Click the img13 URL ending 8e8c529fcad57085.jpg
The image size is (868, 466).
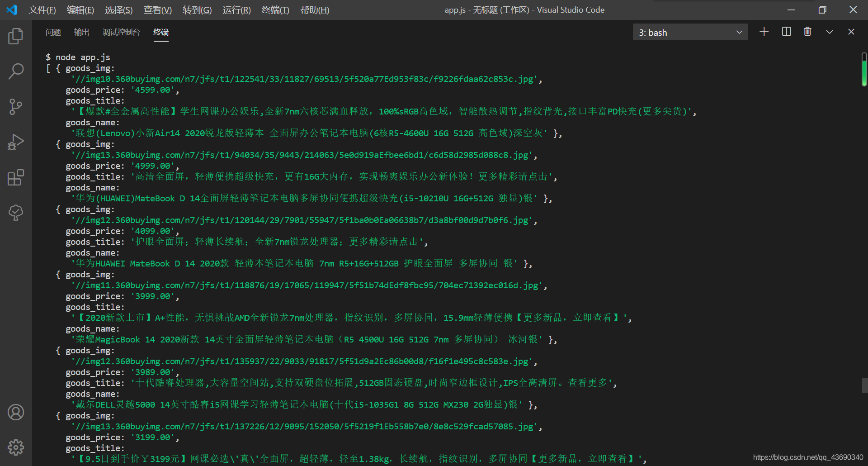306,427
